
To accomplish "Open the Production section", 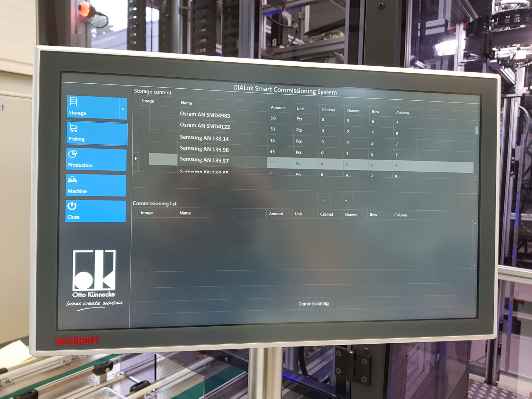I will pos(96,160).
